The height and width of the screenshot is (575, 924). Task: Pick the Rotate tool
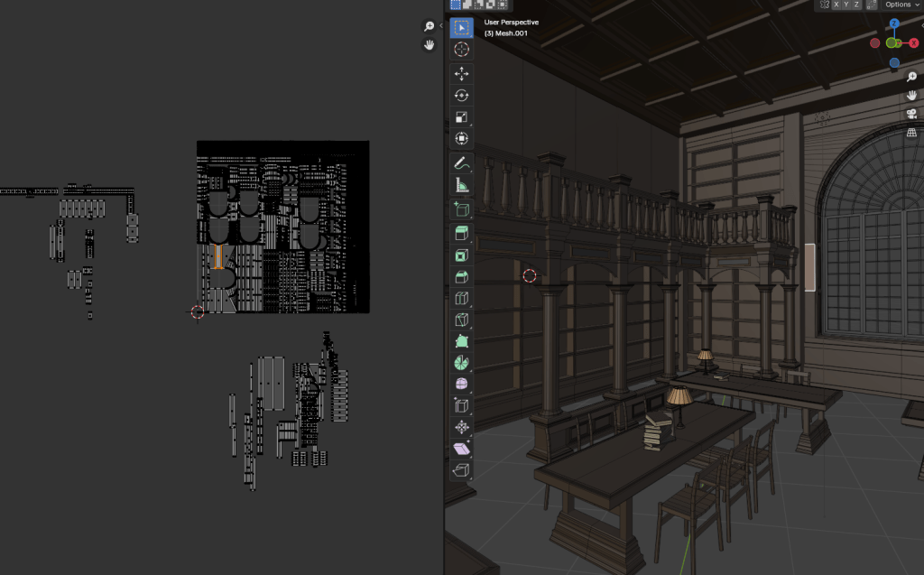tap(461, 95)
